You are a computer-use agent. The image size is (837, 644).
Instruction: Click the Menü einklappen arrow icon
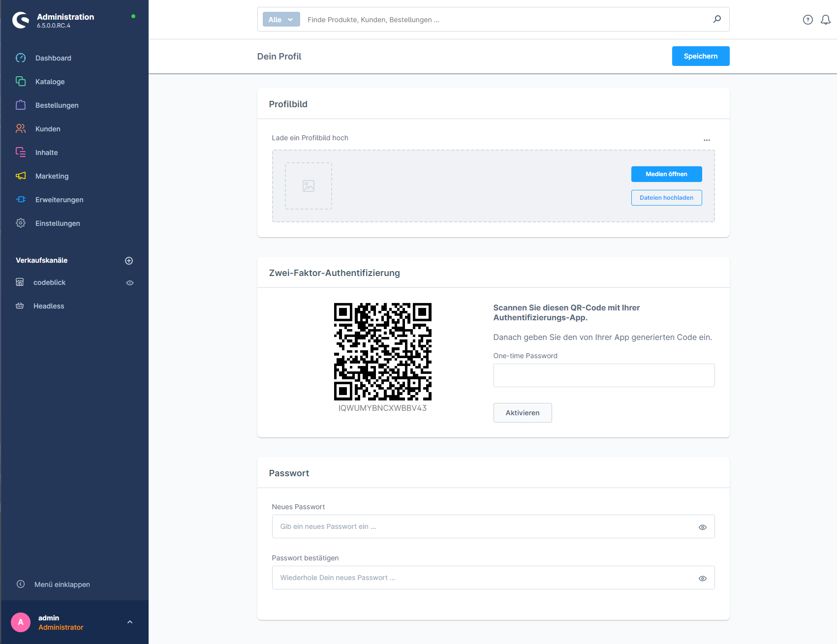(x=21, y=584)
